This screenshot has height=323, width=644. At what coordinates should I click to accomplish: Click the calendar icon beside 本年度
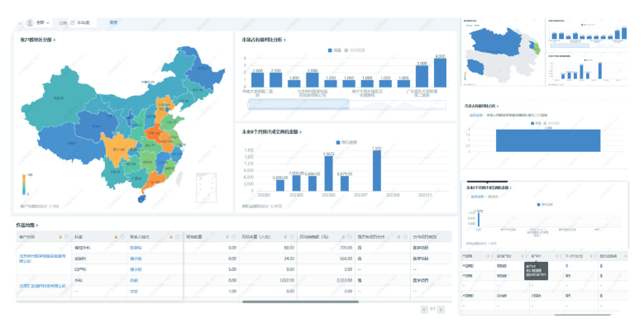tap(73, 22)
